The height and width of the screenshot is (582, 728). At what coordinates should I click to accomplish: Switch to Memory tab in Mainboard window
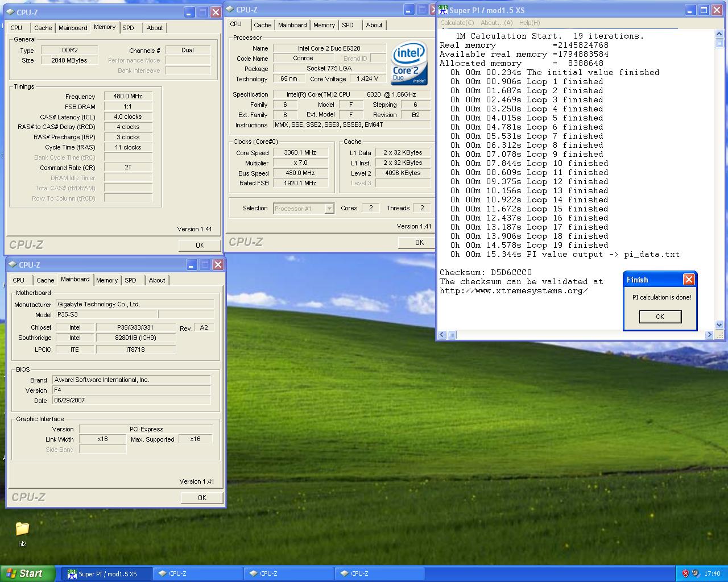pos(107,280)
